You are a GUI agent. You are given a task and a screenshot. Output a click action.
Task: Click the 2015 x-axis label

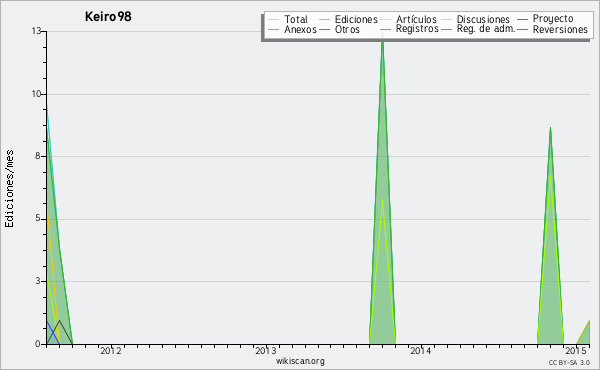click(576, 350)
